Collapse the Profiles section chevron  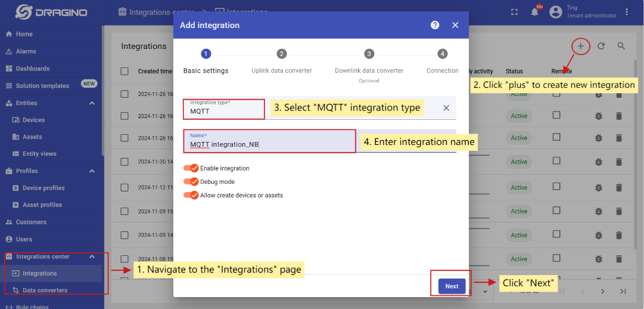coord(92,171)
